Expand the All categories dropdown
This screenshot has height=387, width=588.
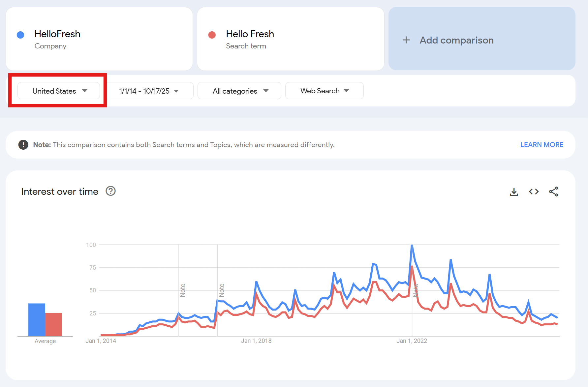coord(239,91)
